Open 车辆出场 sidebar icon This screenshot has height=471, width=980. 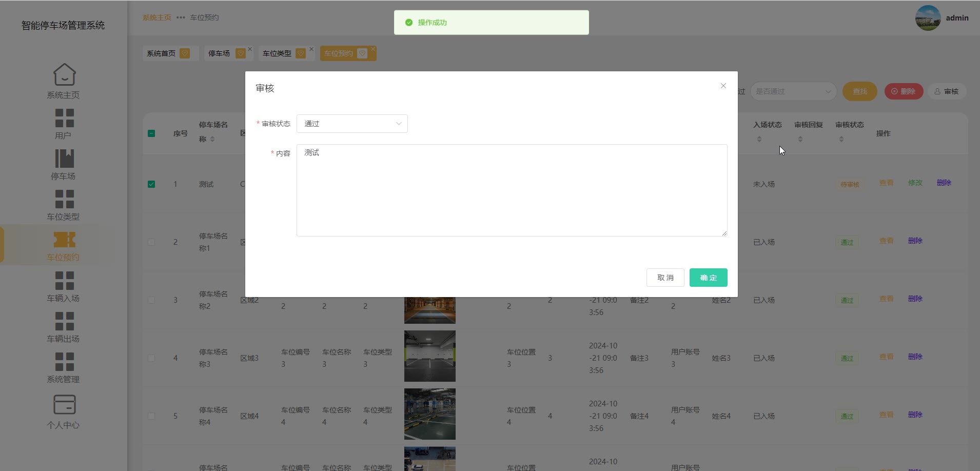coord(64,321)
